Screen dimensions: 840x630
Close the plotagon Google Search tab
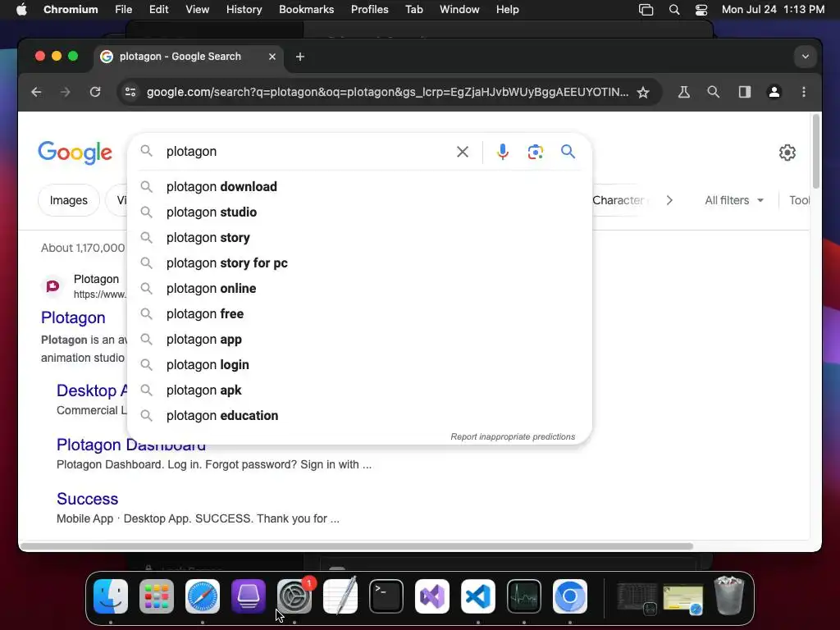pyautogui.click(x=272, y=57)
